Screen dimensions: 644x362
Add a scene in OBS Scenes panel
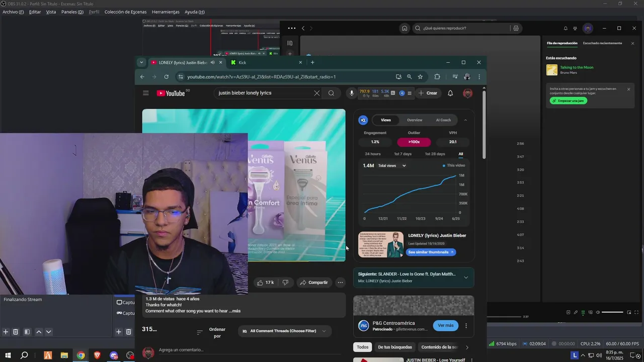(x=6, y=332)
